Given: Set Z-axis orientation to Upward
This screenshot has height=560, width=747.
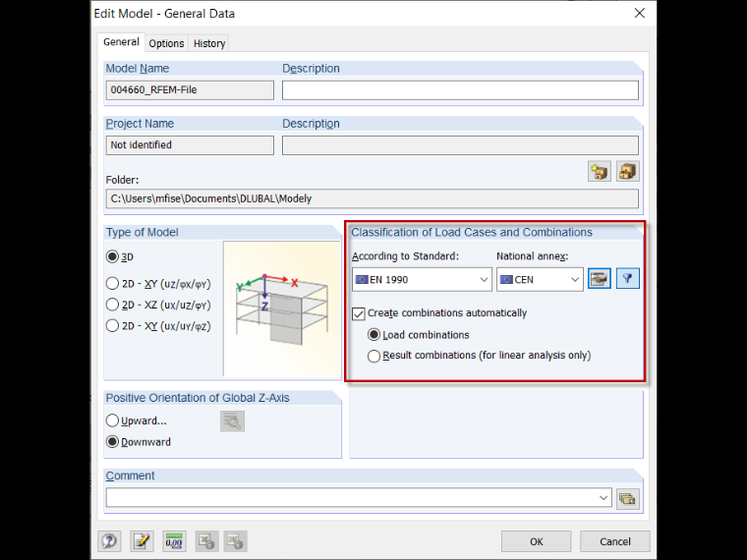Looking at the screenshot, I should 112,420.
